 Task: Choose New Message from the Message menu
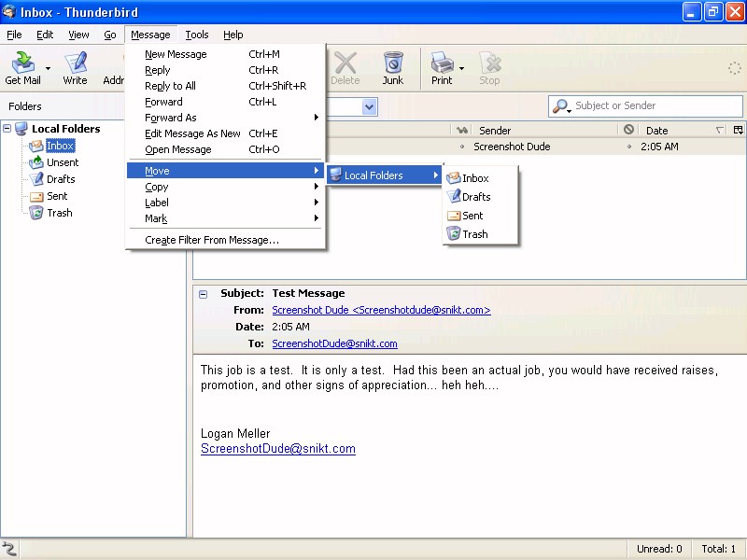pyautogui.click(x=226, y=54)
